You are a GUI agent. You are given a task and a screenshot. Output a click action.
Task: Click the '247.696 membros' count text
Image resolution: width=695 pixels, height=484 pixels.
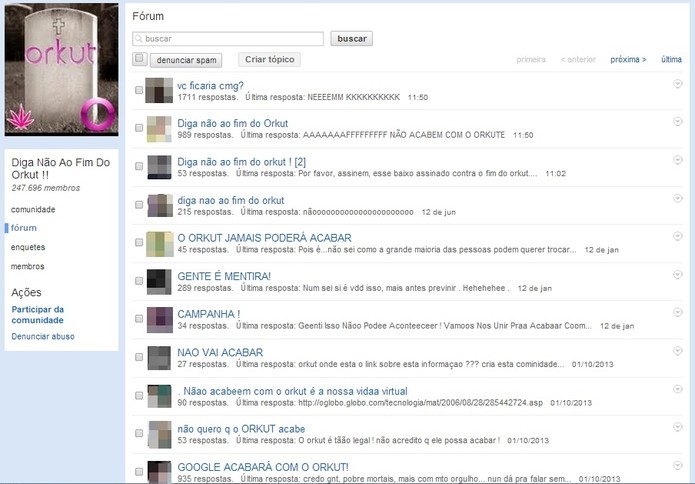(x=46, y=188)
